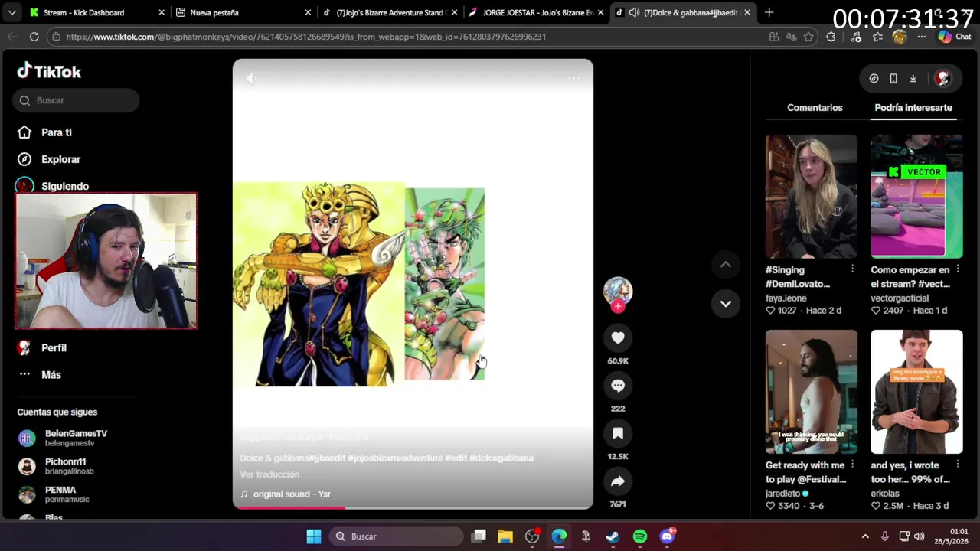
Task: Open Windows Start menu
Action: point(314,536)
